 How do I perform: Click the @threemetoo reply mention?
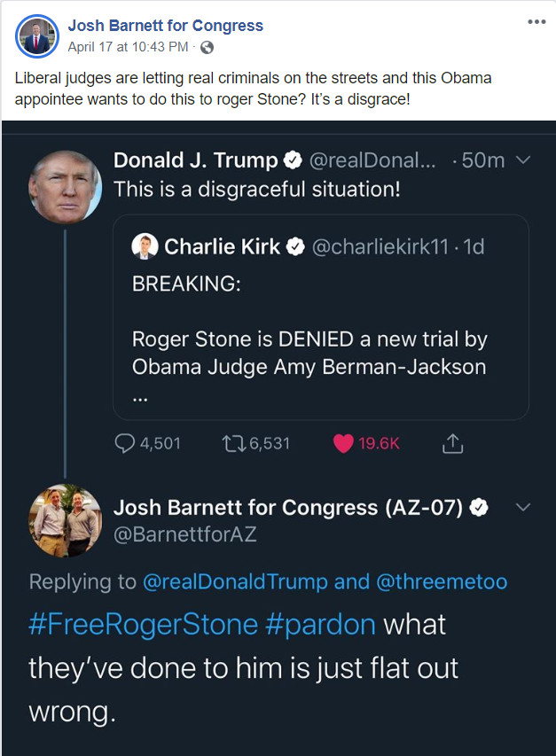point(443,581)
